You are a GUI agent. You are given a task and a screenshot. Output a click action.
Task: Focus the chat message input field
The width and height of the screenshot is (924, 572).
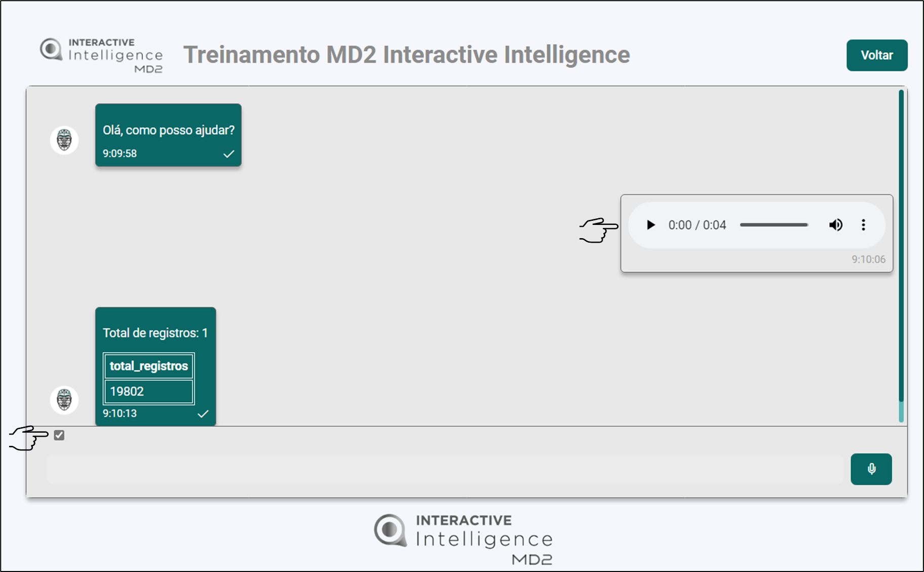tap(445, 469)
